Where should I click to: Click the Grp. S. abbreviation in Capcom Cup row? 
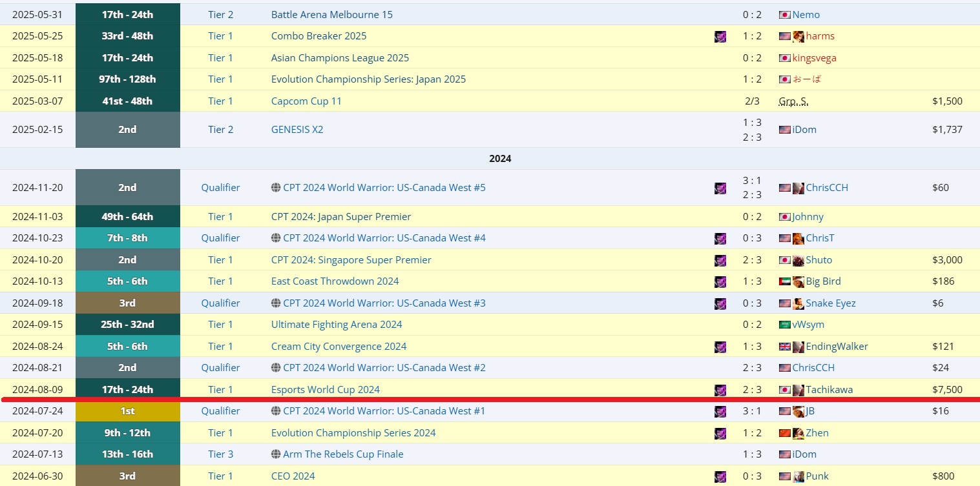click(x=793, y=101)
